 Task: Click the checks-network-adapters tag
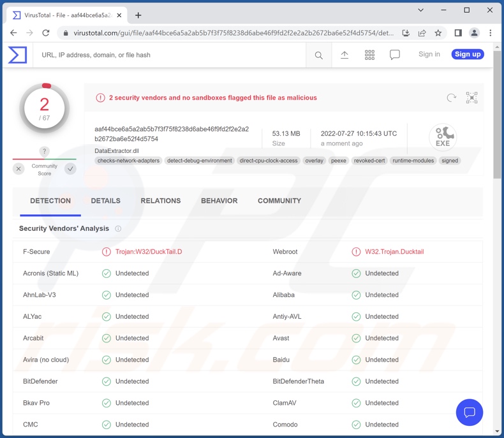[x=129, y=161]
